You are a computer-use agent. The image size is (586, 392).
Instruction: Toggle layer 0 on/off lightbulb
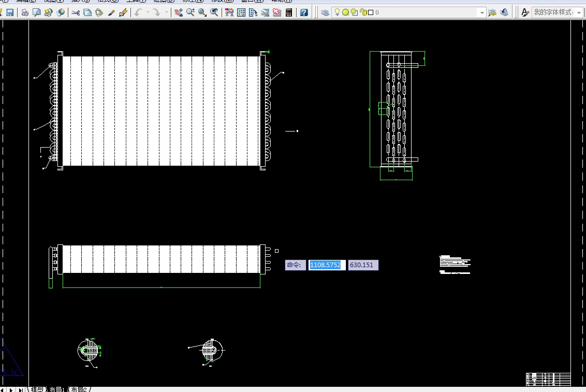click(x=337, y=12)
